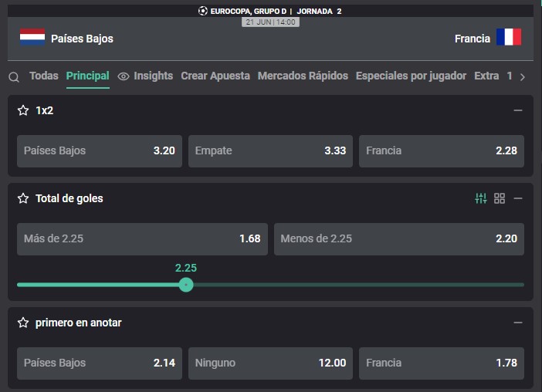Viewport: 542px width, 392px height.
Task: Switch to grid view in Total de goles
Action: click(x=500, y=198)
